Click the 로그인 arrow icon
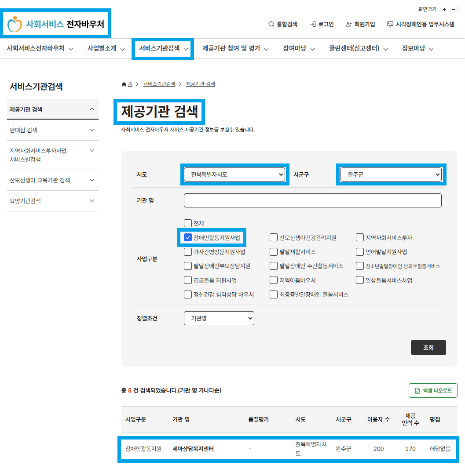 pyautogui.click(x=313, y=24)
